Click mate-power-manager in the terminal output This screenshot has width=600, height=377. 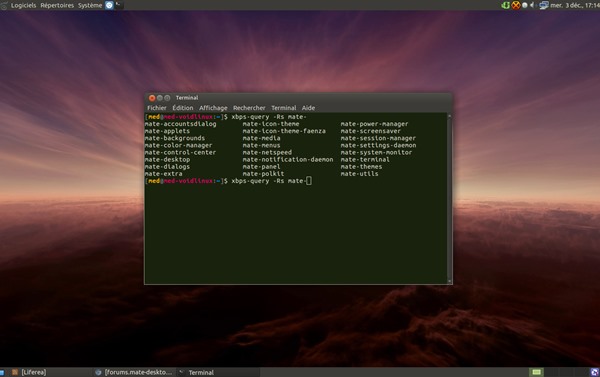coord(374,124)
